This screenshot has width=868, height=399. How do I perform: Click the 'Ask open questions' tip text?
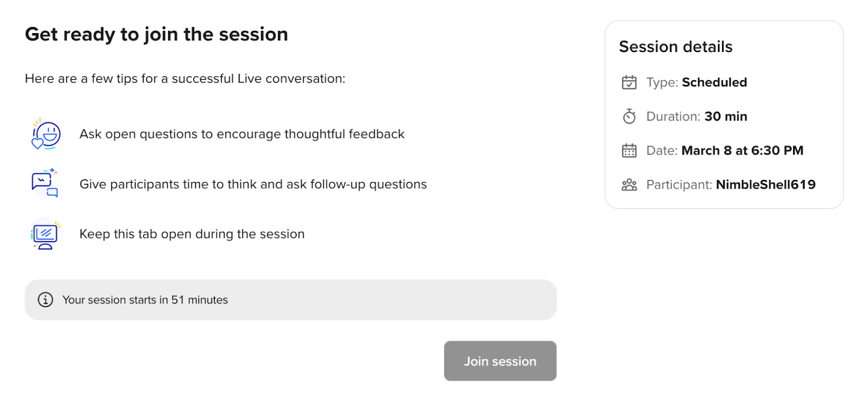tap(242, 134)
